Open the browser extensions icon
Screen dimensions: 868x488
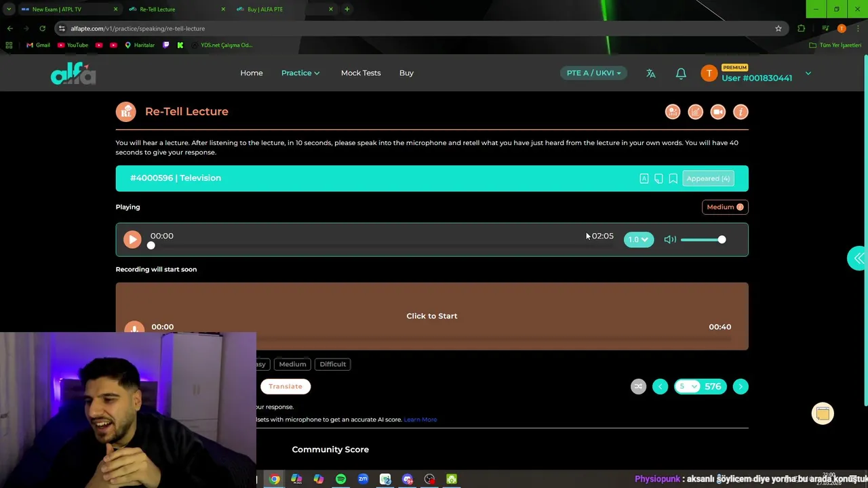802,28
